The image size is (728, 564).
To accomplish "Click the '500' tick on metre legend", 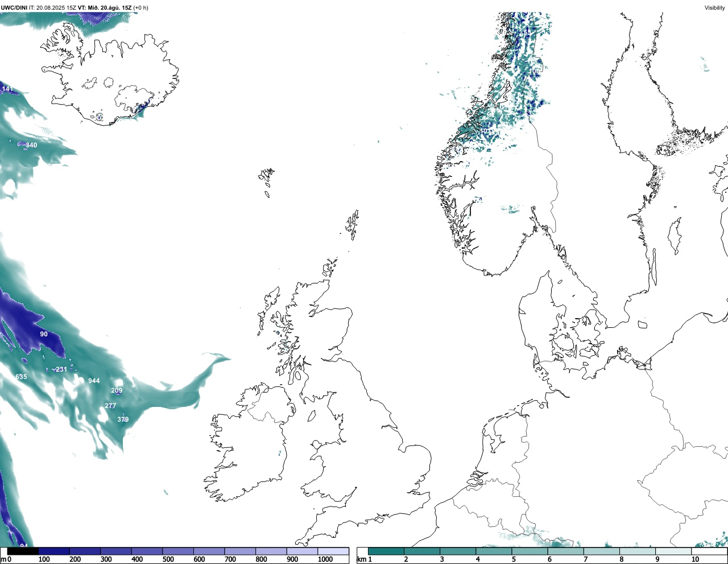I will [168, 559].
